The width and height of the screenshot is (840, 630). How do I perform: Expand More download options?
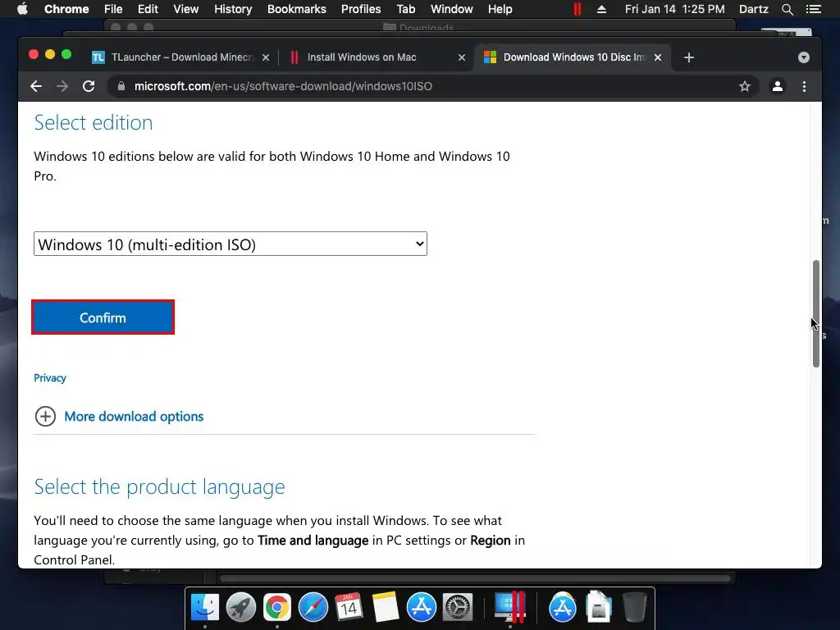(x=119, y=416)
